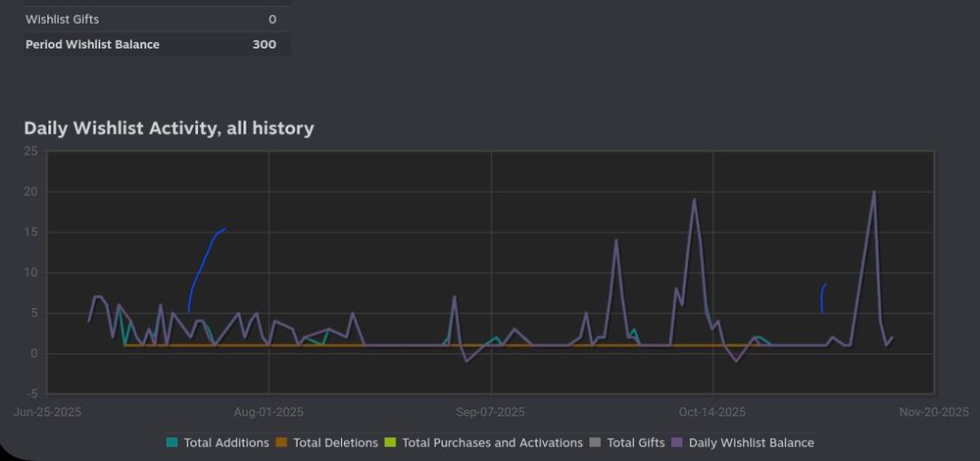Click the Aug-01-2025 date axis label
Screen dimensions: 980x461
(x=269, y=412)
